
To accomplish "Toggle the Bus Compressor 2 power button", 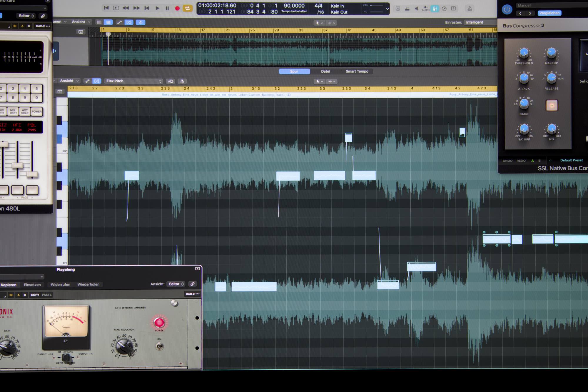I will (507, 9).
